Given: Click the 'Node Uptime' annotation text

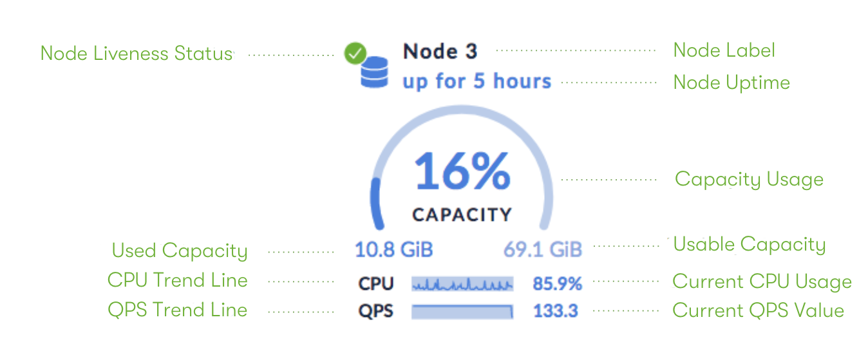Looking at the screenshot, I should coord(731,82).
